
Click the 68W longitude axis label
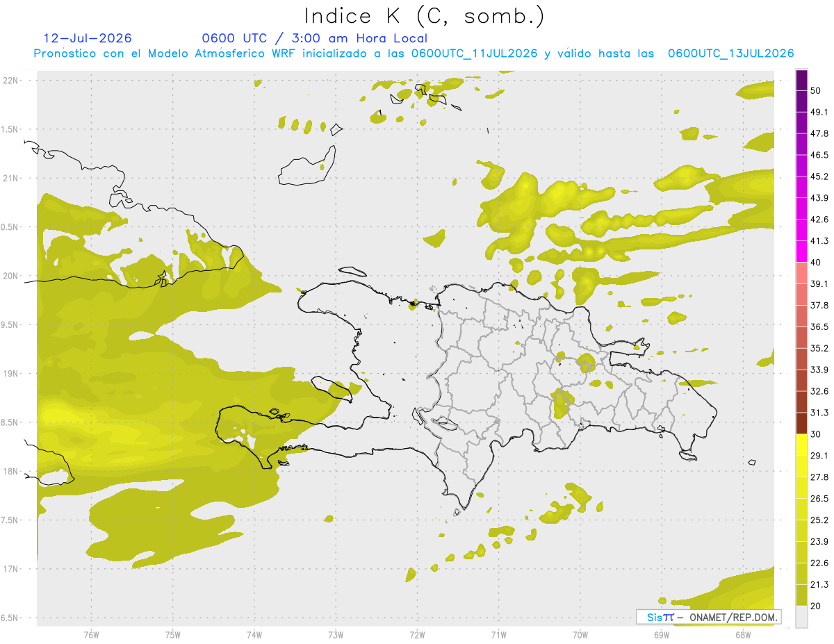[x=743, y=634]
